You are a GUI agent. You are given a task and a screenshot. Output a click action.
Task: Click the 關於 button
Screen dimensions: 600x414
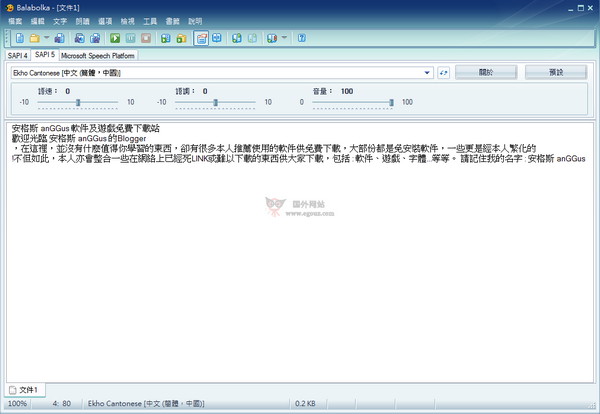coord(486,72)
